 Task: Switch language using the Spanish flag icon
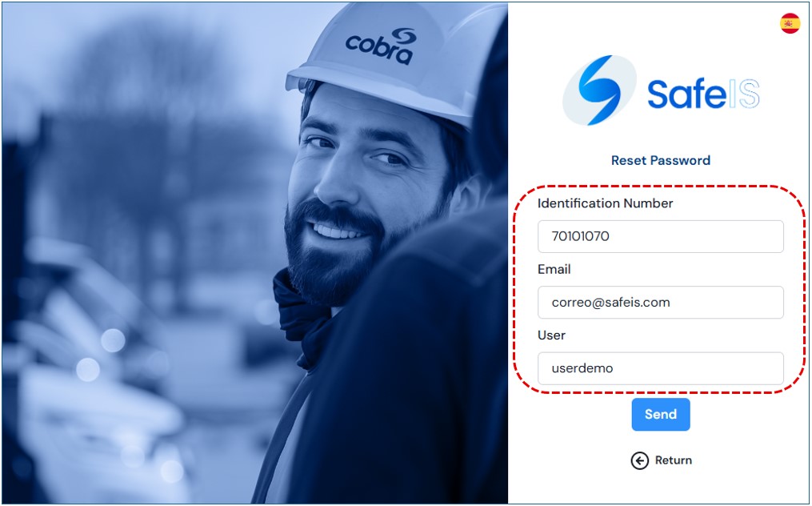tap(790, 23)
